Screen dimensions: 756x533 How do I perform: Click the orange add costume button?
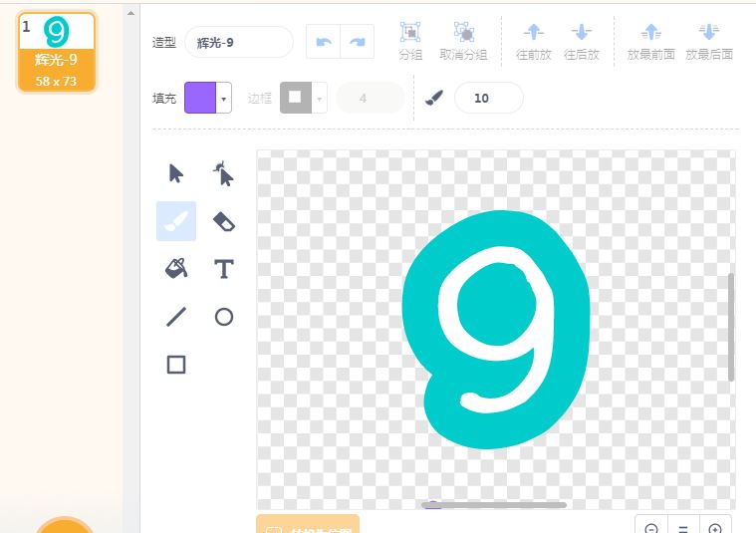pyautogui.click(x=64, y=526)
